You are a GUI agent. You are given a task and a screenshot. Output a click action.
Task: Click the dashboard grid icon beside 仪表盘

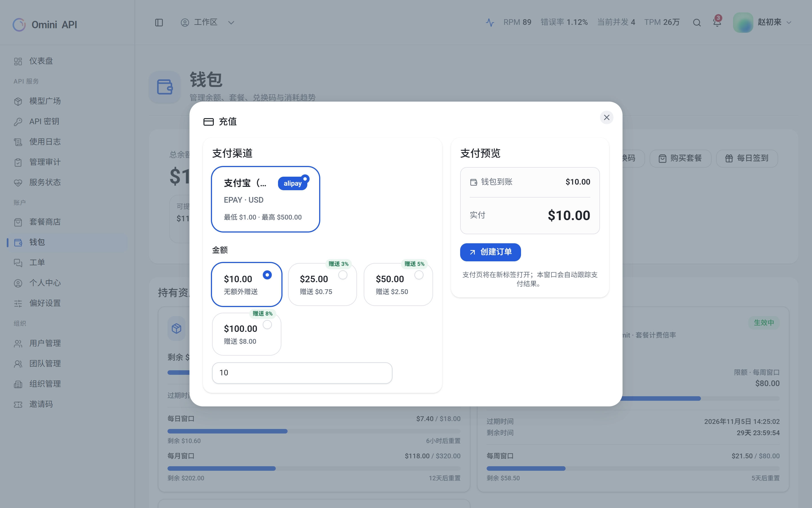(x=18, y=61)
